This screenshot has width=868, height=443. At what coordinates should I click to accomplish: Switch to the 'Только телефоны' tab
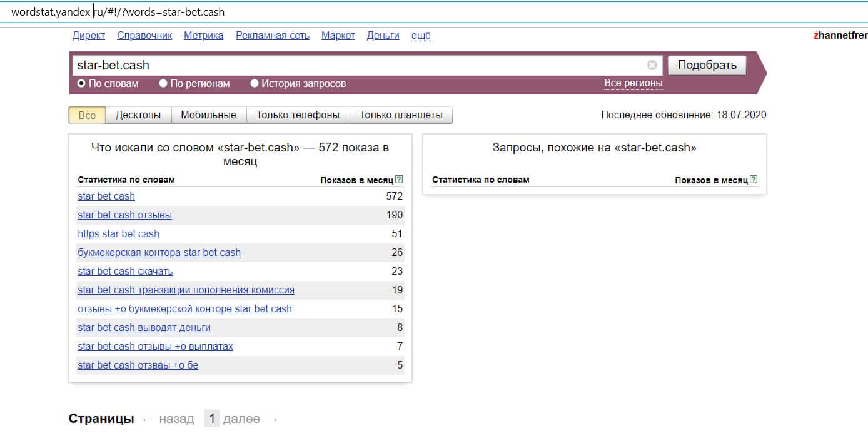point(298,115)
